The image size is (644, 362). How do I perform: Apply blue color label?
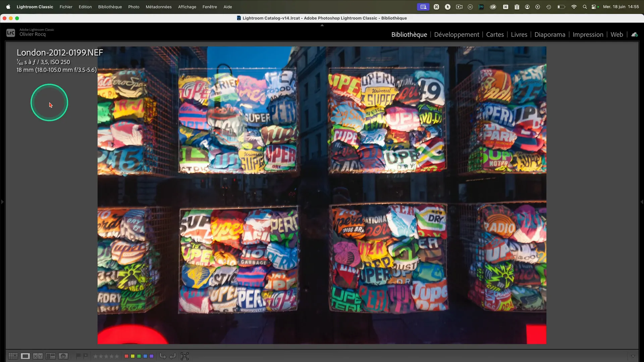pyautogui.click(x=145, y=356)
